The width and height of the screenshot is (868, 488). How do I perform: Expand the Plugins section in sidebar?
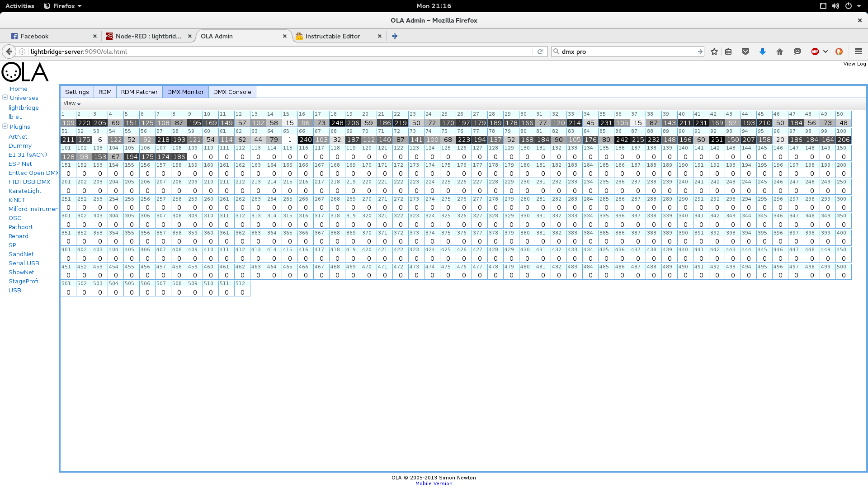(x=5, y=126)
